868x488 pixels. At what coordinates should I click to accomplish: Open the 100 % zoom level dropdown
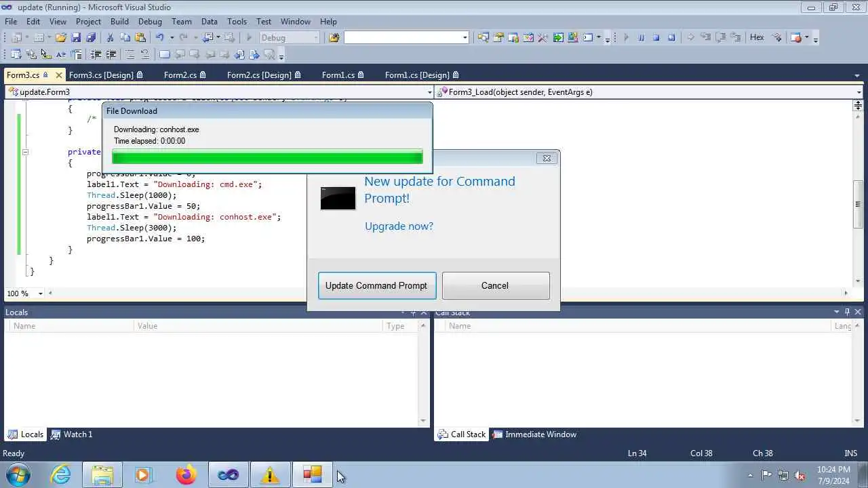click(40, 293)
